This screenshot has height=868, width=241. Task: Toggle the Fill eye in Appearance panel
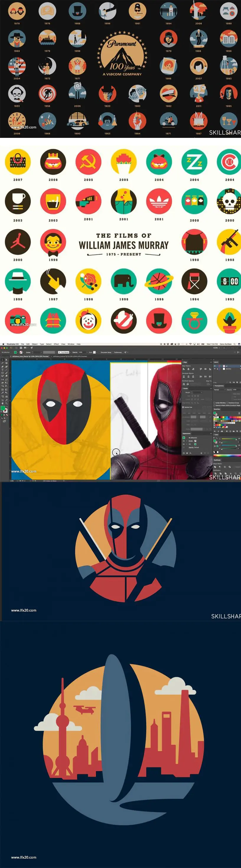tap(184, 444)
